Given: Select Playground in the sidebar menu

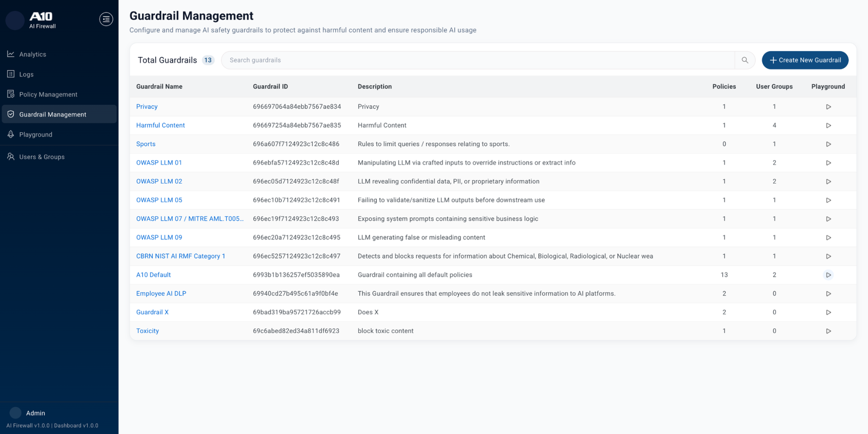Looking at the screenshot, I should pyautogui.click(x=36, y=135).
